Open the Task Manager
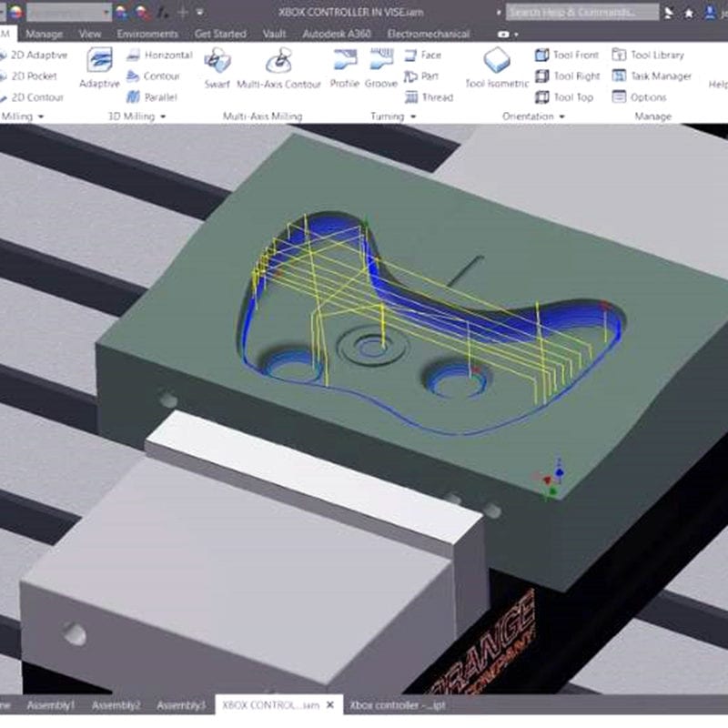Image resolution: width=728 pixels, height=728 pixels. (x=652, y=76)
